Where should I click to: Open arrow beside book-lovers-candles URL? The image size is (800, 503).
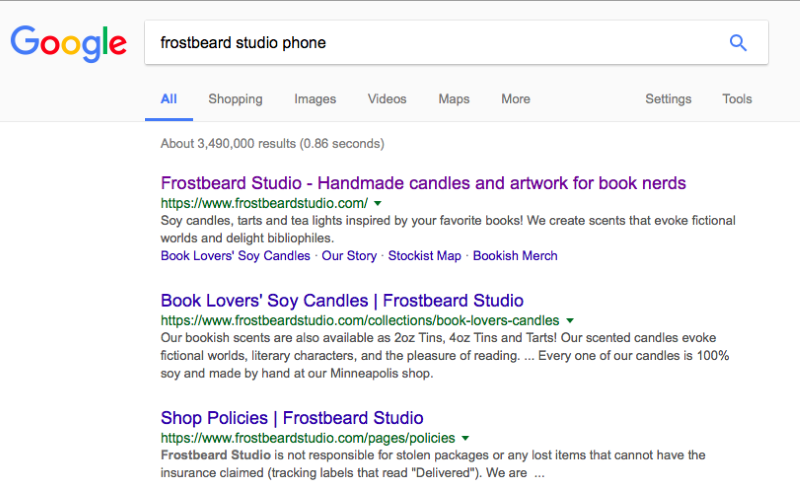tap(570, 321)
